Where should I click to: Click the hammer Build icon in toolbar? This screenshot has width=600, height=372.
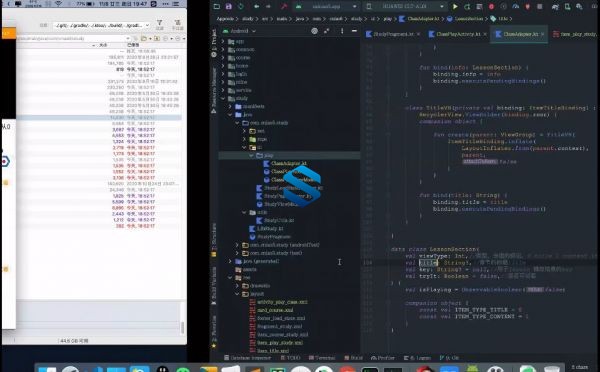[284, 7]
